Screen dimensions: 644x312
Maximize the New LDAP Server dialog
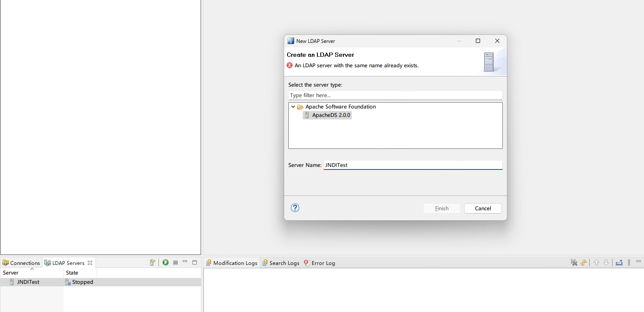478,41
